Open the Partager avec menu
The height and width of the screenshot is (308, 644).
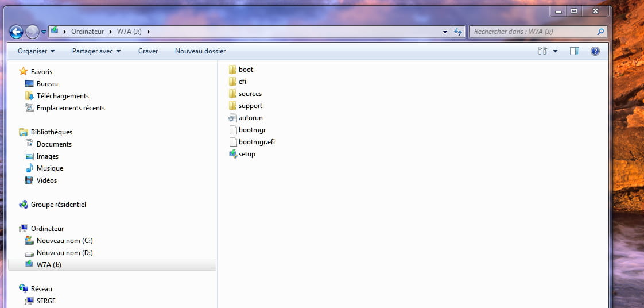click(x=96, y=51)
